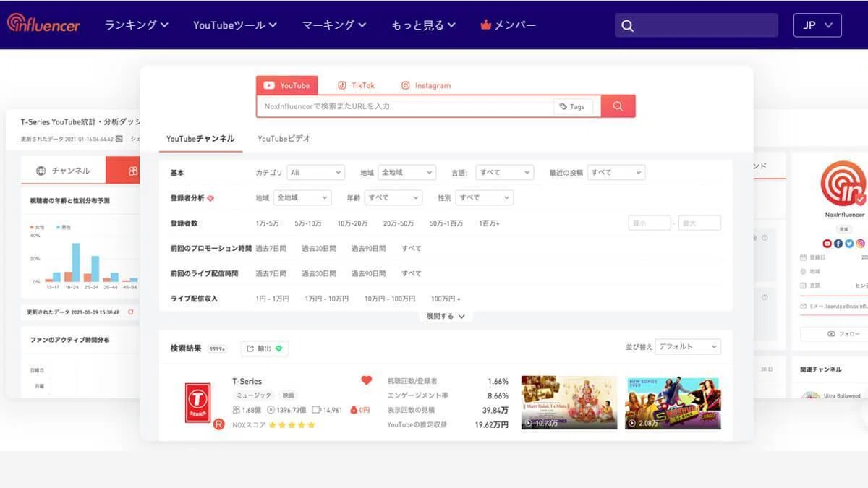Click the T-Series channel logo
The height and width of the screenshot is (488, 868).
click(197, 403)
